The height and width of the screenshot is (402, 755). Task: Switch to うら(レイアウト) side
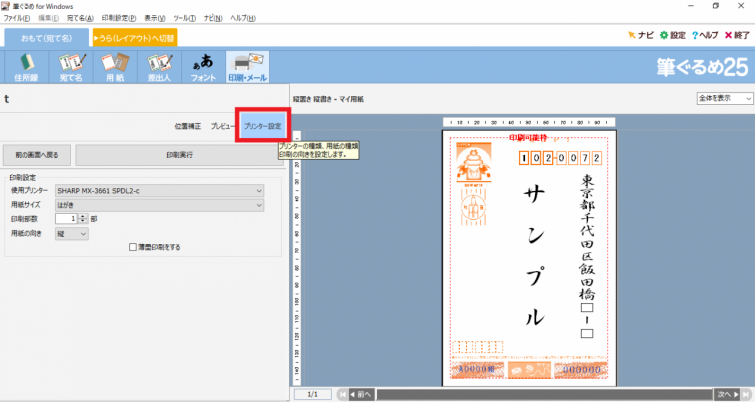(135, 38)
